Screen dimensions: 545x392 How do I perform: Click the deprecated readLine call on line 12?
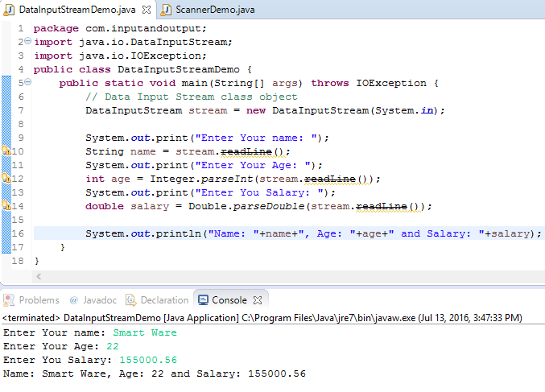(330, 179)
